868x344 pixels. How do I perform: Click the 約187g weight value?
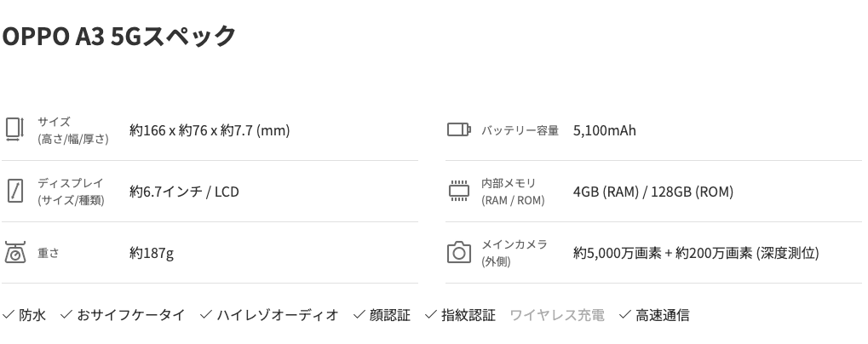(x=152, y=253)
